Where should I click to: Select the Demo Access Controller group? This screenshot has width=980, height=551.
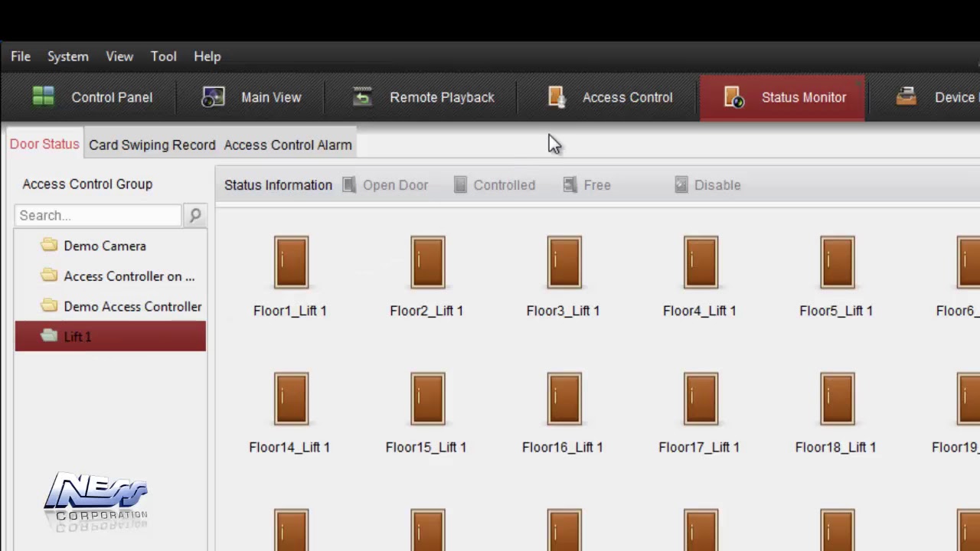110,306
